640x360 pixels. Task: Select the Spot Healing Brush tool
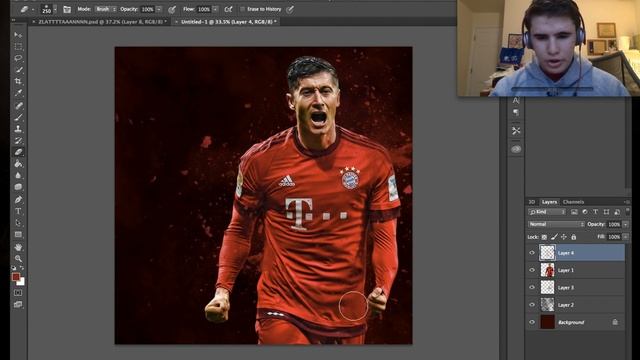18,106
